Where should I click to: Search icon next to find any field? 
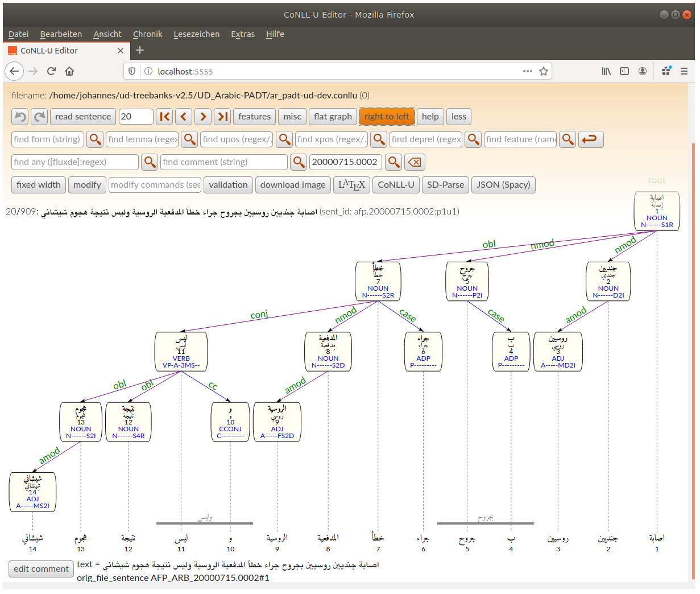point(150,162)
